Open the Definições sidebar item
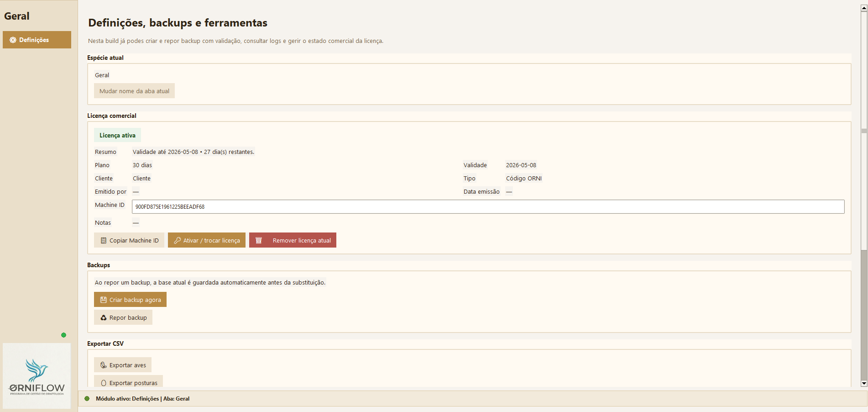Image resolution: width=868 pixels, height=412 pixels. pyautogui.click(x=37, y=40)
